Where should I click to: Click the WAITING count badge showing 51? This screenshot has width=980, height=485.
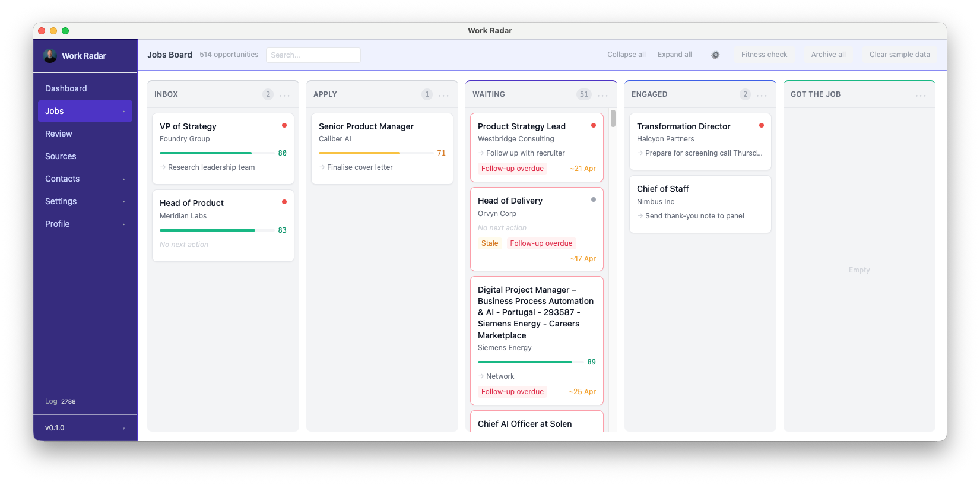(584, 94)
